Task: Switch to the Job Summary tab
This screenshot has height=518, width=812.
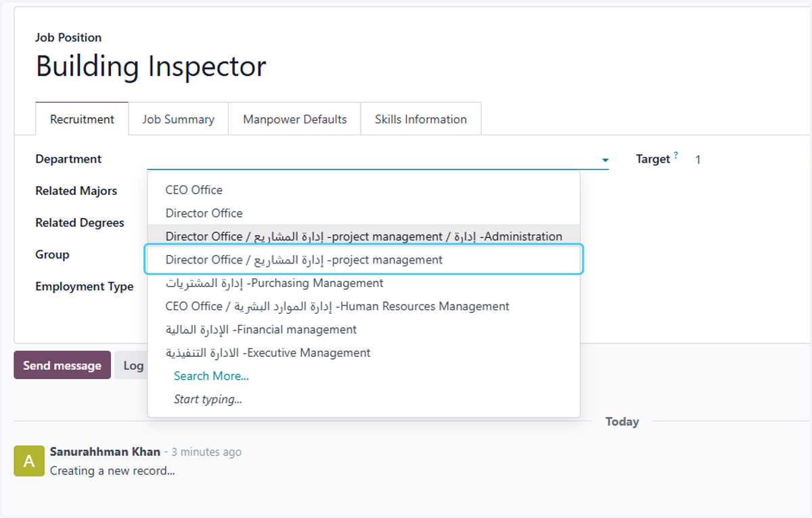Action: [179, 119]
